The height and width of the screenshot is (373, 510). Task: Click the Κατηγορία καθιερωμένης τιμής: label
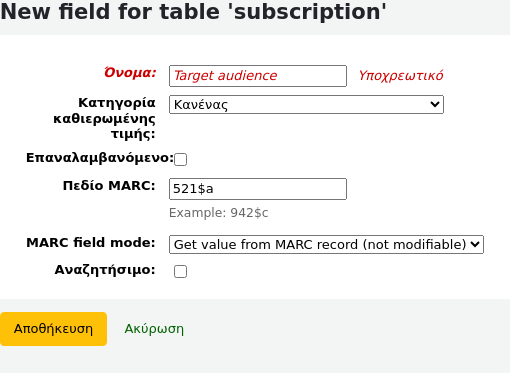105,118
